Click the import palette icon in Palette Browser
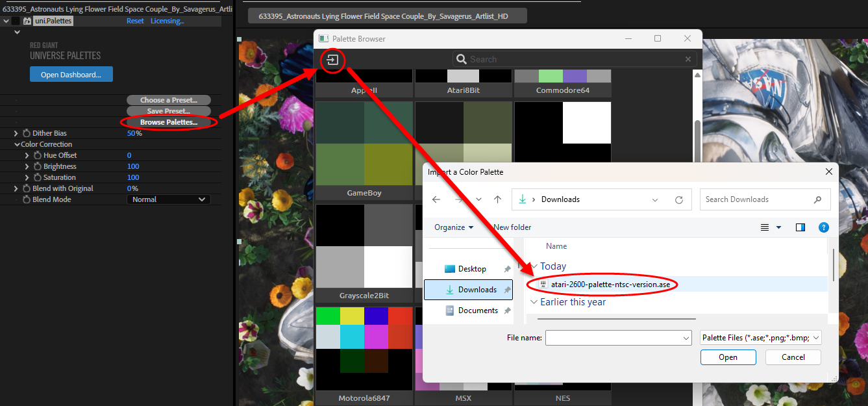The image size is (868, 406). 332,60
